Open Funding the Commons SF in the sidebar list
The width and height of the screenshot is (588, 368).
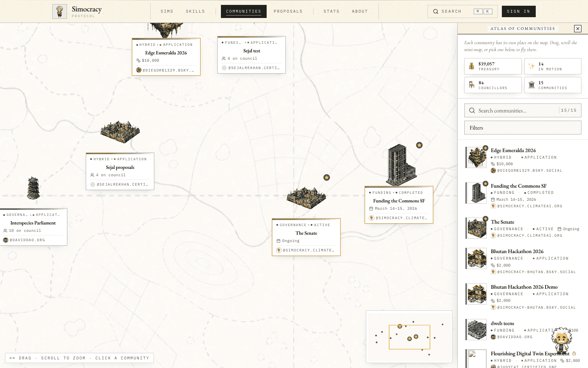click(x=523, y=195)
